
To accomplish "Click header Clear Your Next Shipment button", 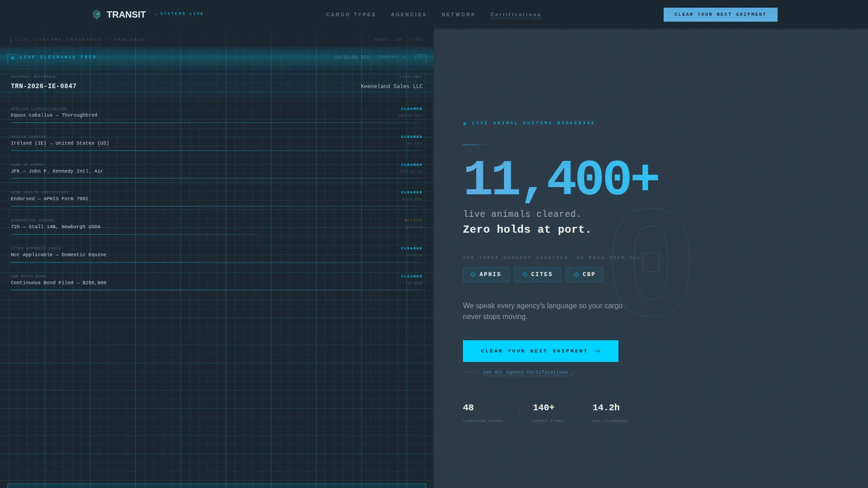I will pos(721,14).
